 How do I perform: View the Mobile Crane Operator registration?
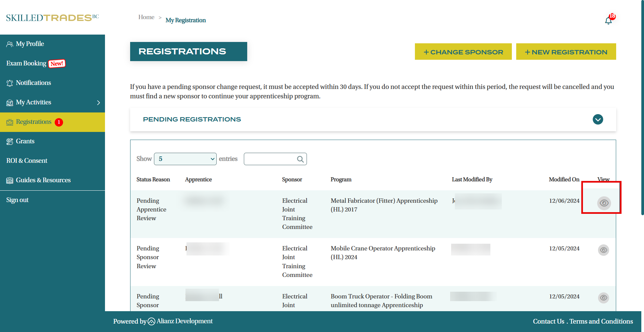[x=603, y=250]
